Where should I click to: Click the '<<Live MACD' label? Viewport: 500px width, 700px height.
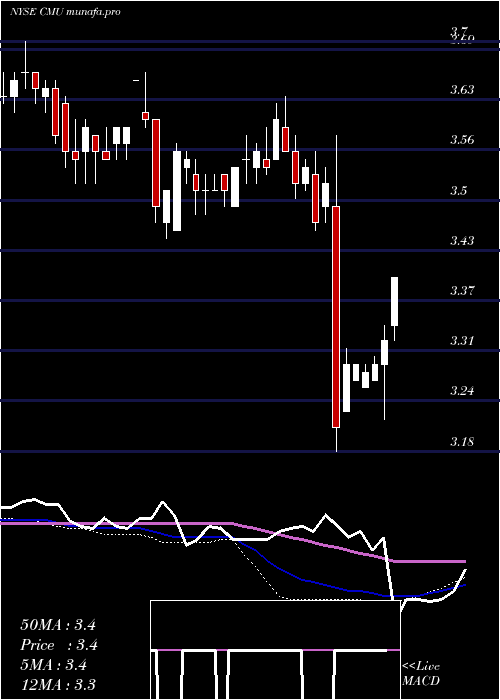pos(421,674)
